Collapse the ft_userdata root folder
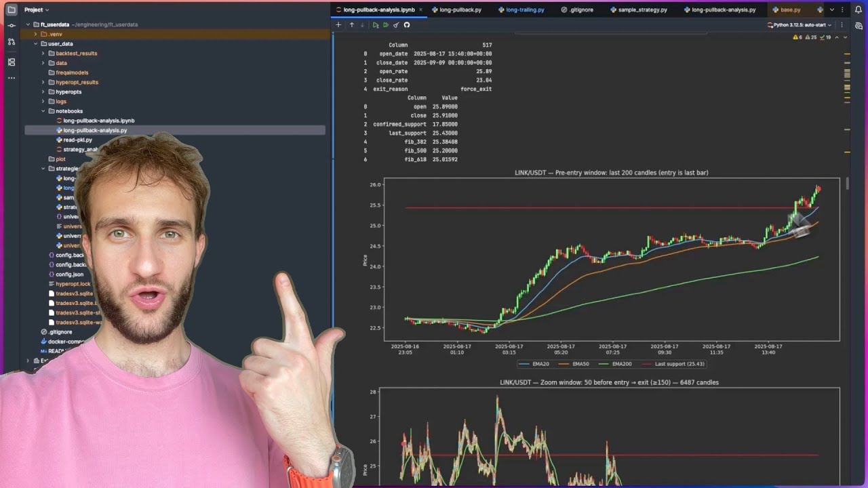Image resolution: width=868 pixels, height=488 pixels. coord(28,24)
